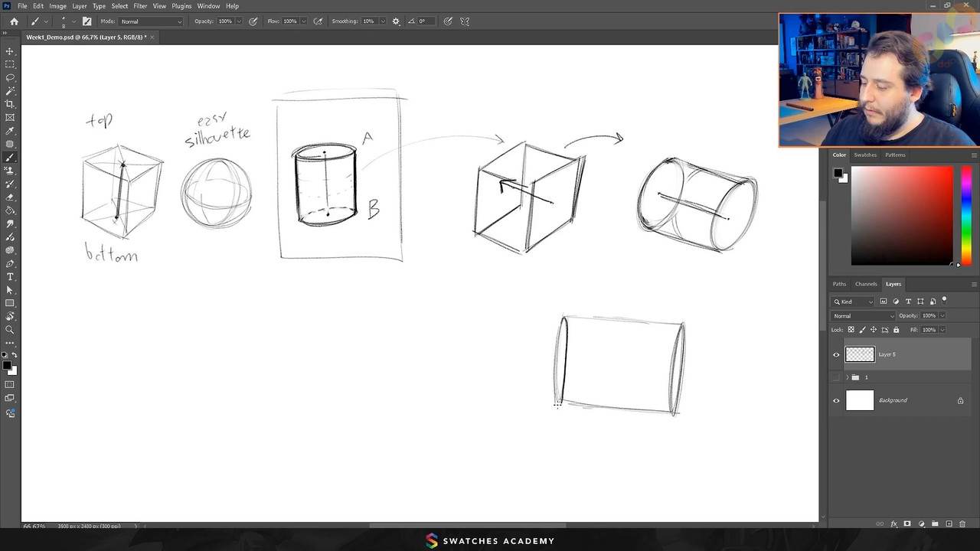Open Opacity dropdown in options bar
The image size is (980, 551).
point(239,21)
